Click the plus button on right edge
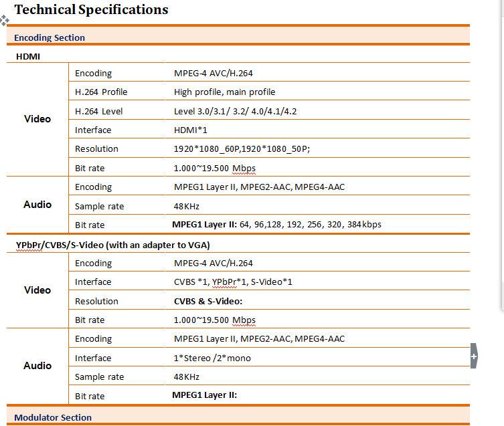 click(x=474, y=356)
